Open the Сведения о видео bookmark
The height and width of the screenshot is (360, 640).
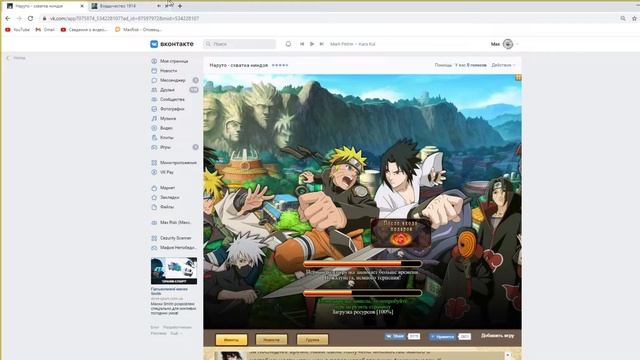[x=84, y=30]
